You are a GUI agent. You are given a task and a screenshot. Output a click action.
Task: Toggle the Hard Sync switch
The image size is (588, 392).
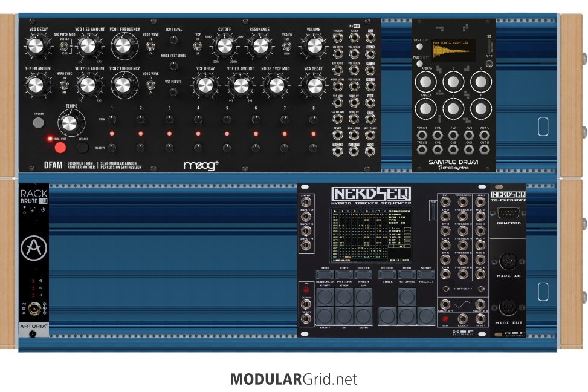coord(64,85)
